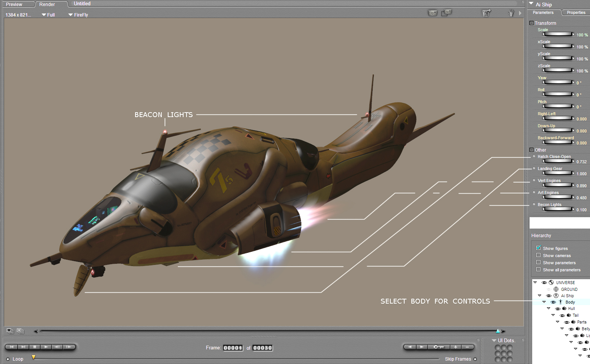This screenshot has width=590, height=364.
Task: Stop the animation playback
Action: point(35,347)
